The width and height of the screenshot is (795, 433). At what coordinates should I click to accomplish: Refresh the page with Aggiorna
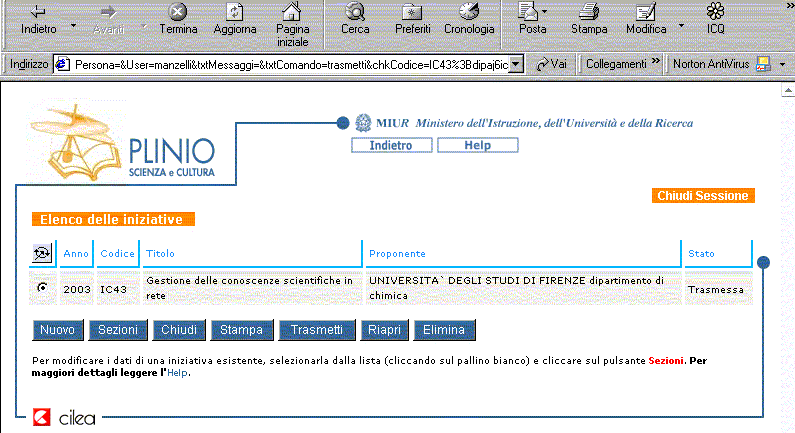pos(235,11)
